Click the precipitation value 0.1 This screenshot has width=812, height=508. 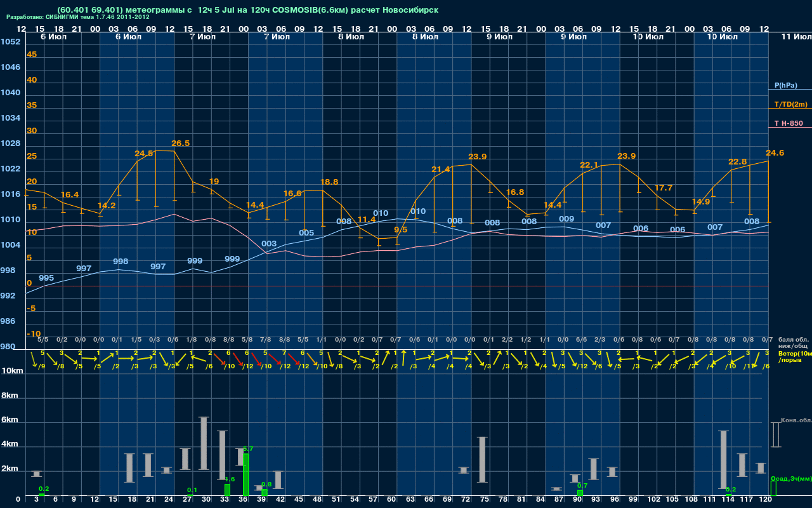click(x=192, y=490)
